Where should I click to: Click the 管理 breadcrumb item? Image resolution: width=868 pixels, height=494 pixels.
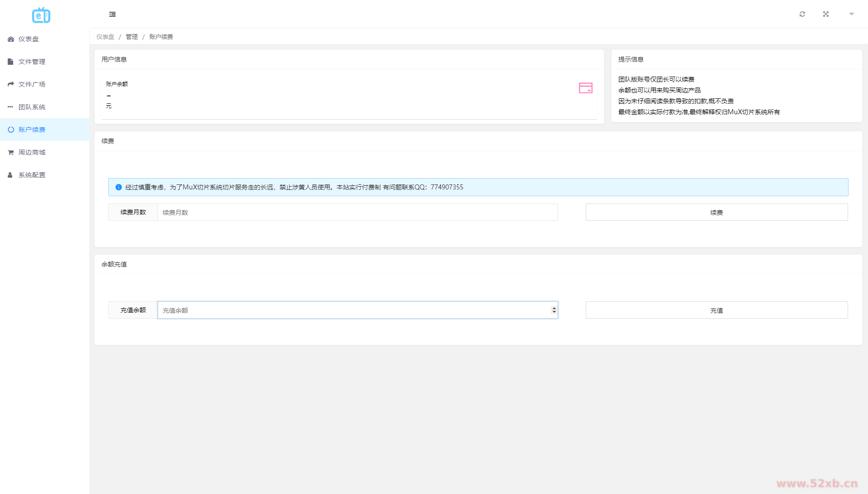tap(132, 37)
